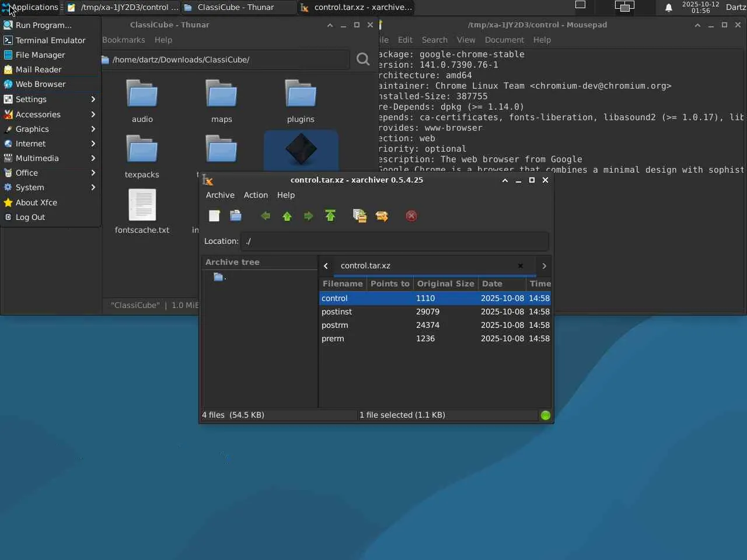747x560 pixels.
Task: Click the green status indicator in xarchiver
Action: click(546, 415)
